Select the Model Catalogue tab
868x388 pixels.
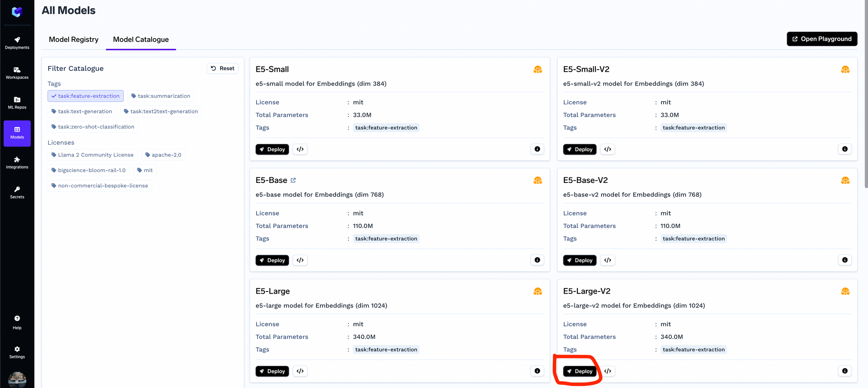tap(141, 40)
